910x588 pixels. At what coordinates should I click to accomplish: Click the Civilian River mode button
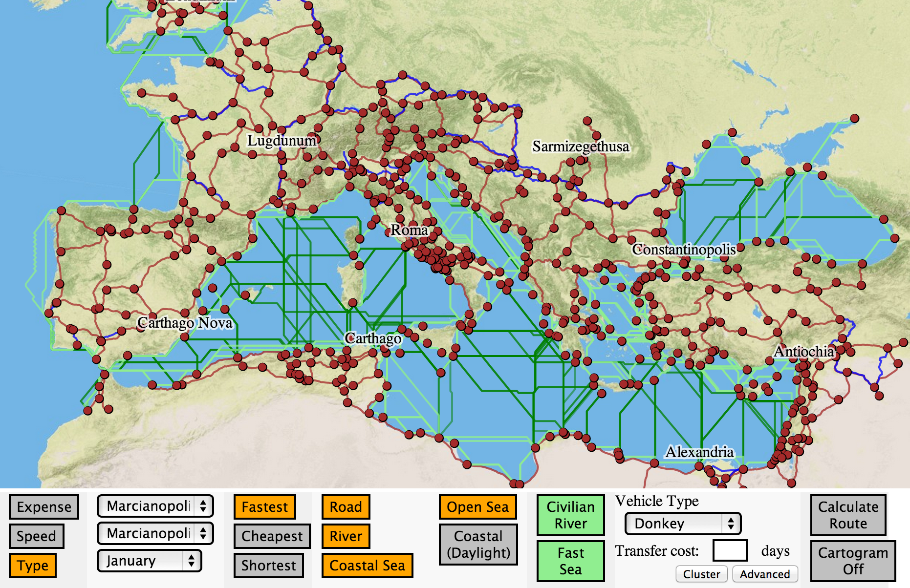(571, 515)
